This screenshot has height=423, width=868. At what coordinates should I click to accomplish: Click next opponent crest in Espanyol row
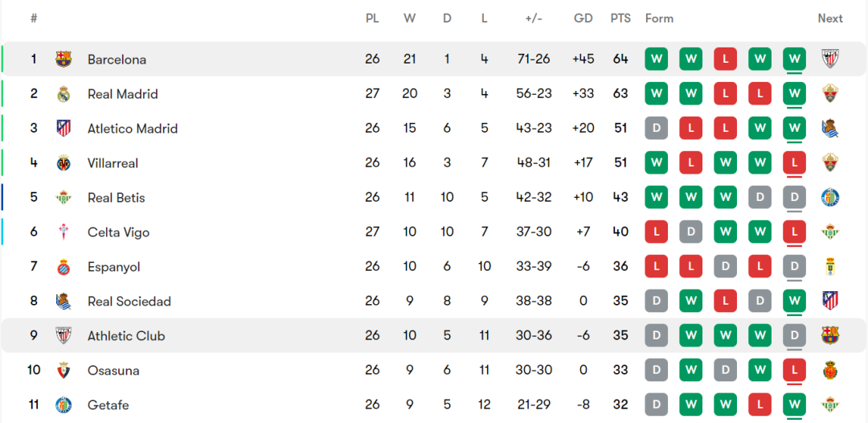tap(830, 267)
